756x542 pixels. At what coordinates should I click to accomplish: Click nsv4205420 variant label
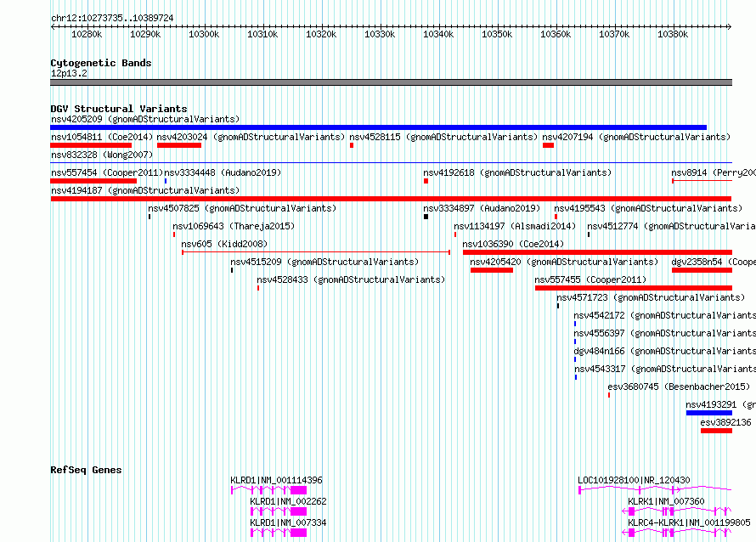(564, 262)
